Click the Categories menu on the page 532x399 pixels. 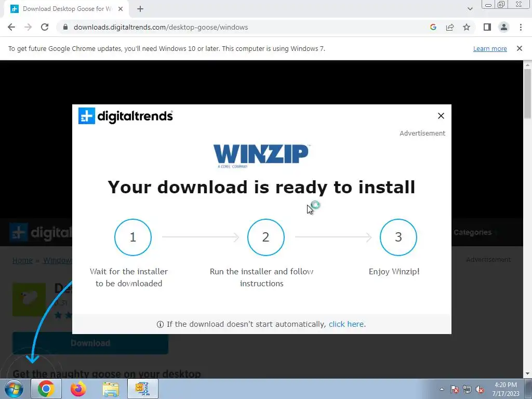point(472,232)
